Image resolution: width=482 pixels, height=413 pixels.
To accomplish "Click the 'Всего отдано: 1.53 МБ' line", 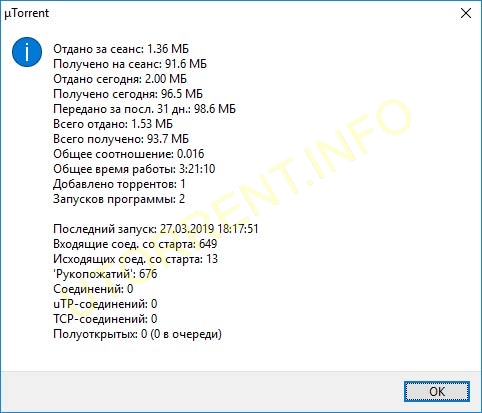I will point(113,124).
